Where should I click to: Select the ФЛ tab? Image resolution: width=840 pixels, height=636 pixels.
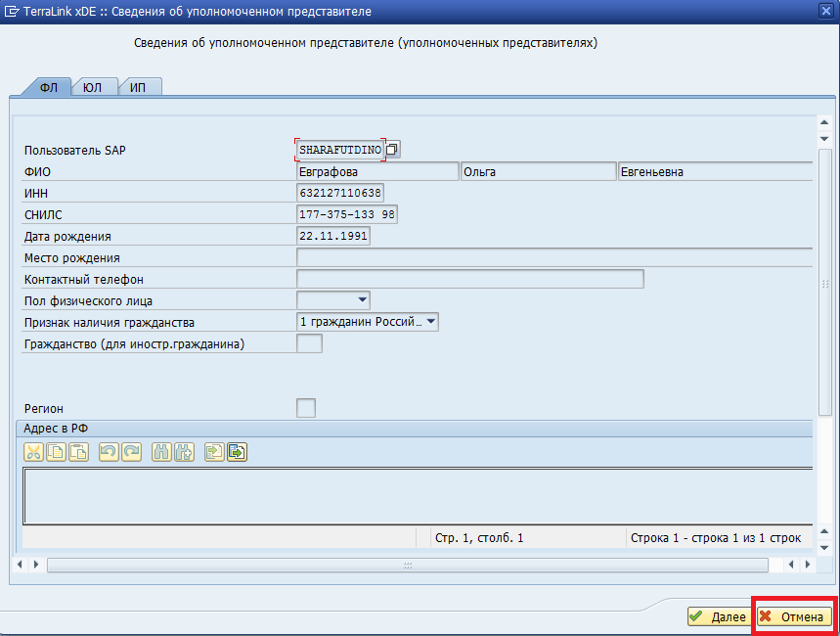(49, 87)
